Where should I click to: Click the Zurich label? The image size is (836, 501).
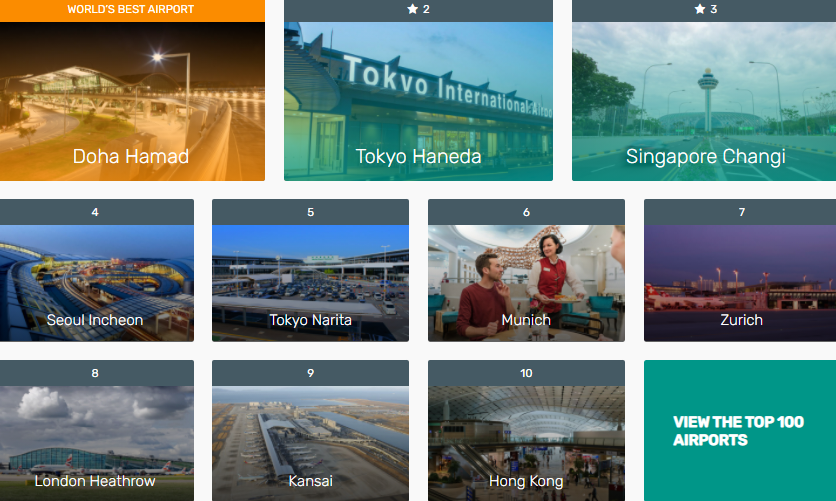coord(742,320)
